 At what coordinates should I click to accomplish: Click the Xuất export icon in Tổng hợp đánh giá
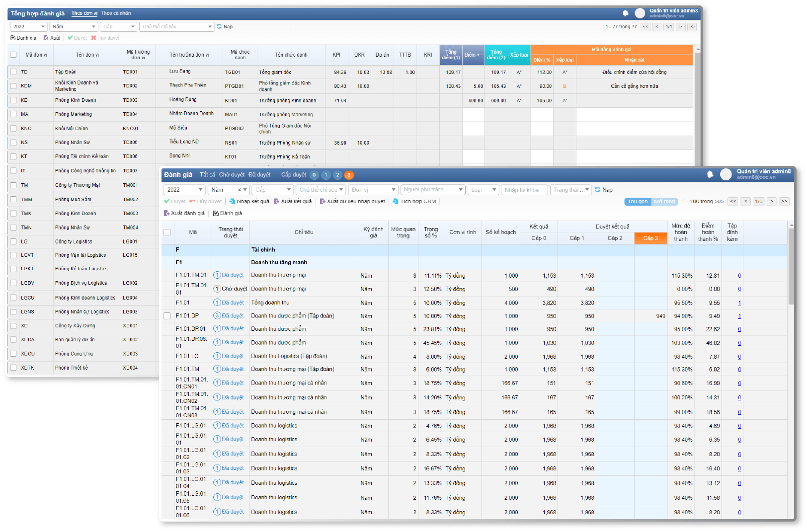[46, 38]
